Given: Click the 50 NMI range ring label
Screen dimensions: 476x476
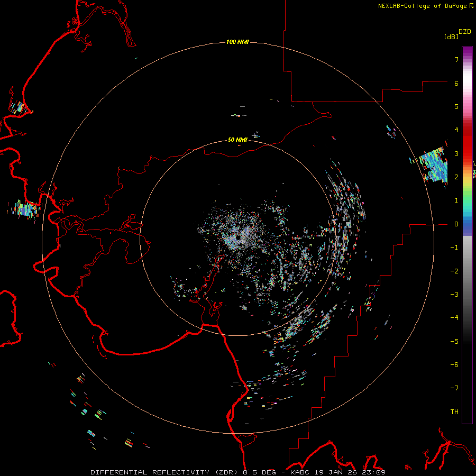Looking at the screenshot, I should [237, 140].
